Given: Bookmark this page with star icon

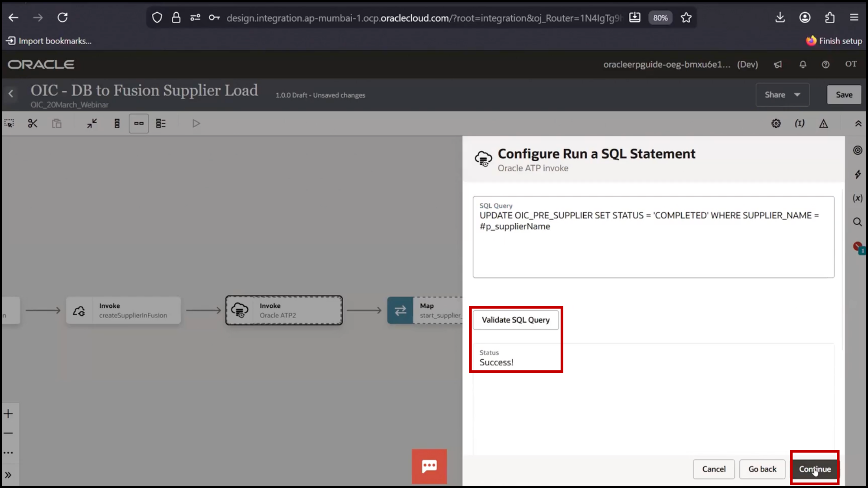Looking at the screenshot, I should 686,18.
